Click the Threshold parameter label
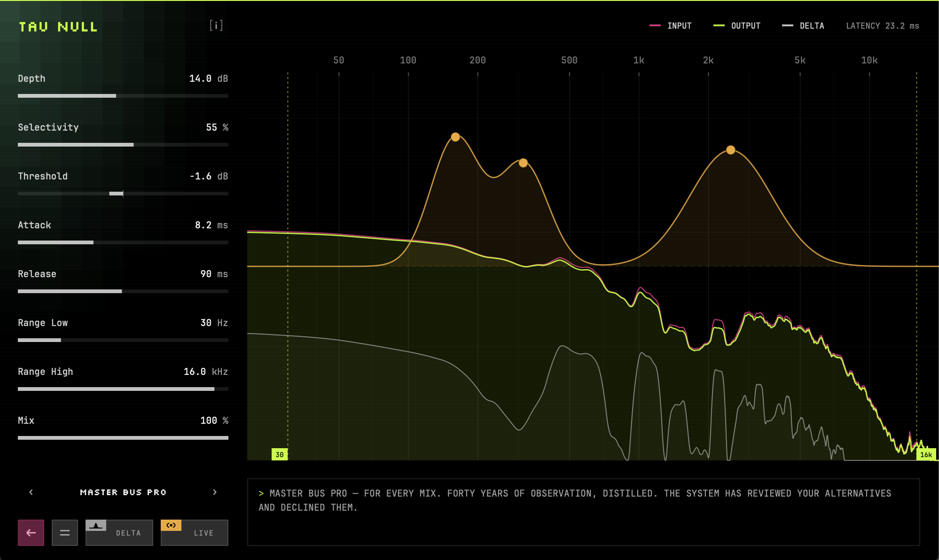Viewport: 939px width, 560px height. (43, 176)
